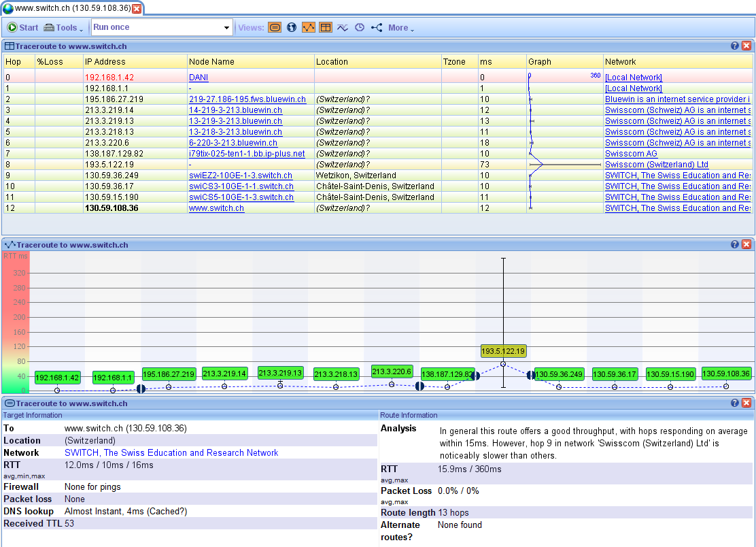Expand the More views menu
This screenshot has height=547, width=756.
pos(400,27)
